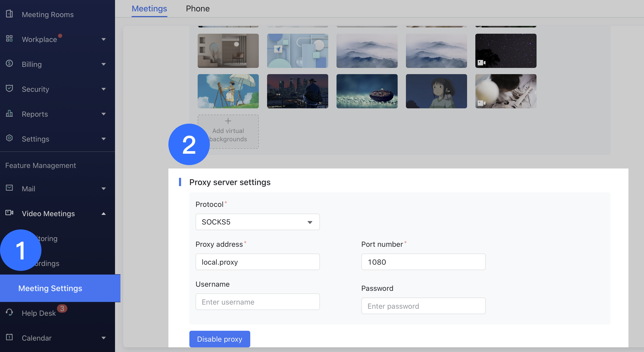Click the Settings gear icon

[9, 138]
